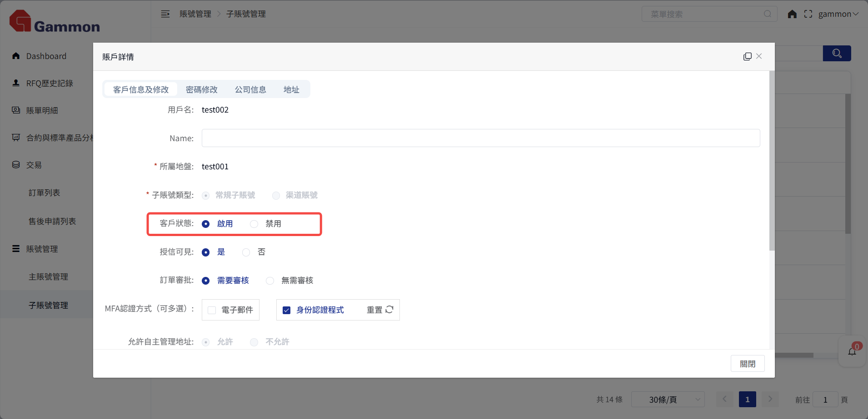Select 禁用 for customer status
The width and height of the screenshot is (868, 419).
254,224
